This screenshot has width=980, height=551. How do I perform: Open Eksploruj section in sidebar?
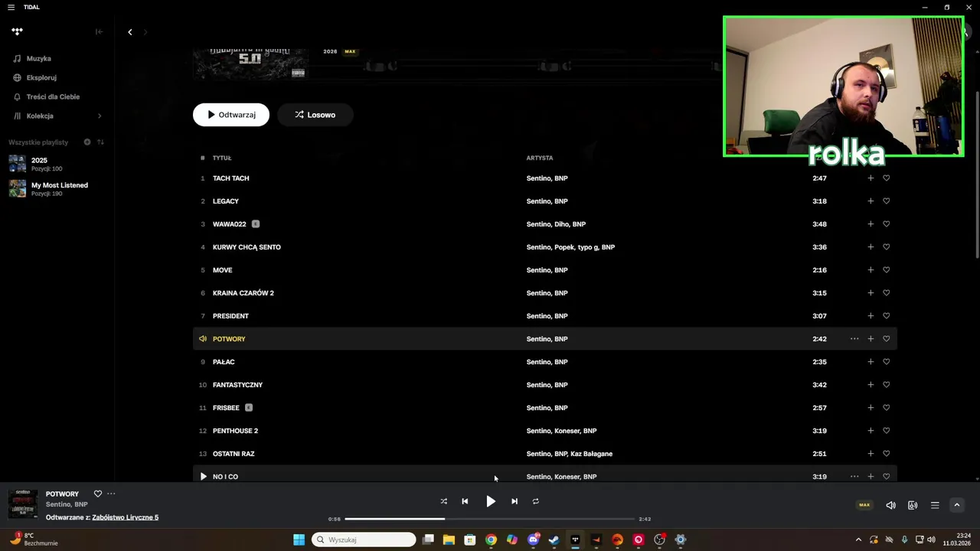(41, 77)
